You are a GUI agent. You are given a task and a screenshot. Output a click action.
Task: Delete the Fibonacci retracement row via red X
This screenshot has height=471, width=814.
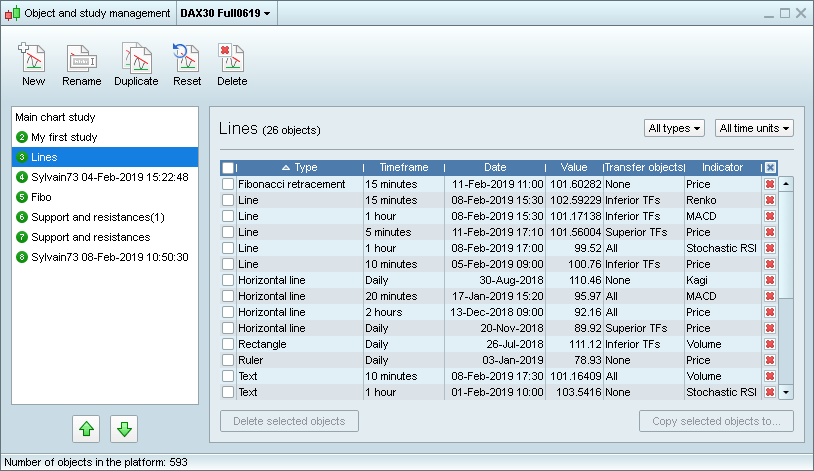point(769,184)
